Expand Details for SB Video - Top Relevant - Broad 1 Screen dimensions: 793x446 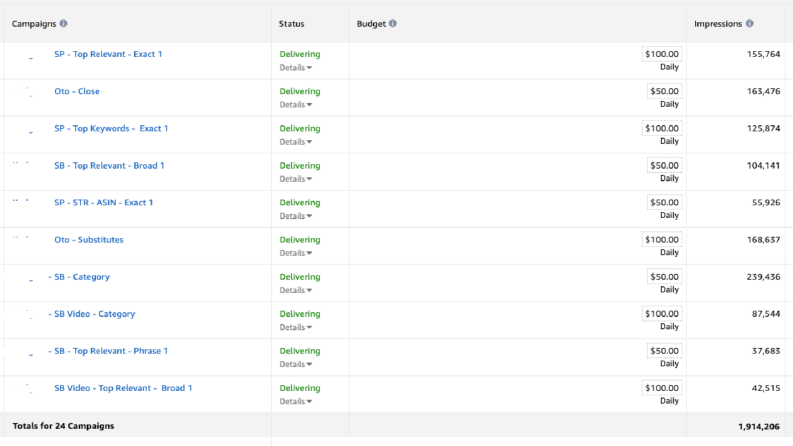[x=296, y=402]
